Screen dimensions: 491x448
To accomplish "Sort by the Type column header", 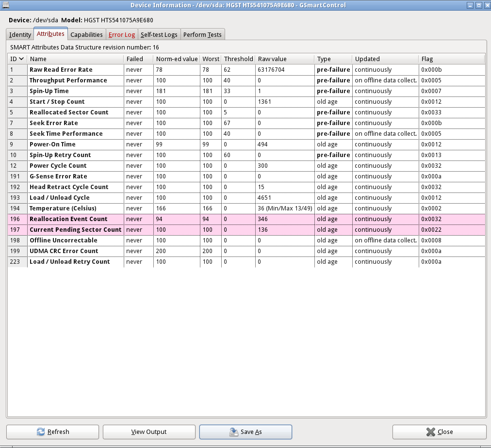I will click(x=333, y=59).
